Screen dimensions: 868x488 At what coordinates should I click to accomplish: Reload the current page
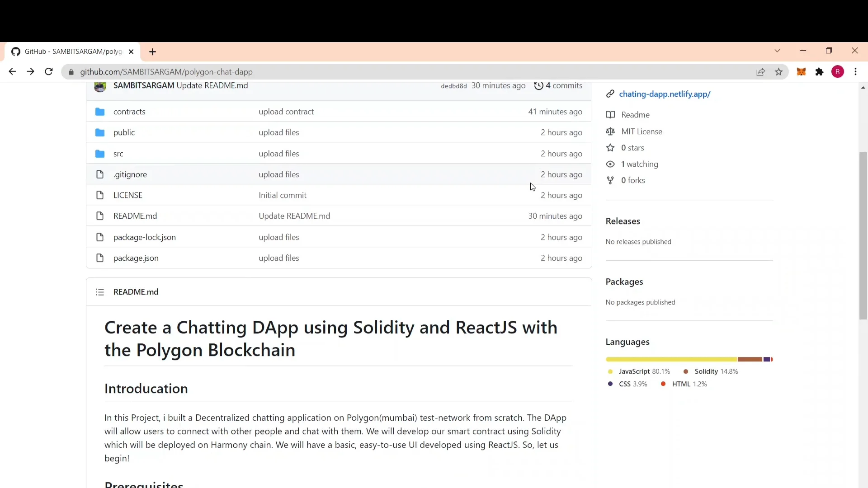click(x=48, y=72)
